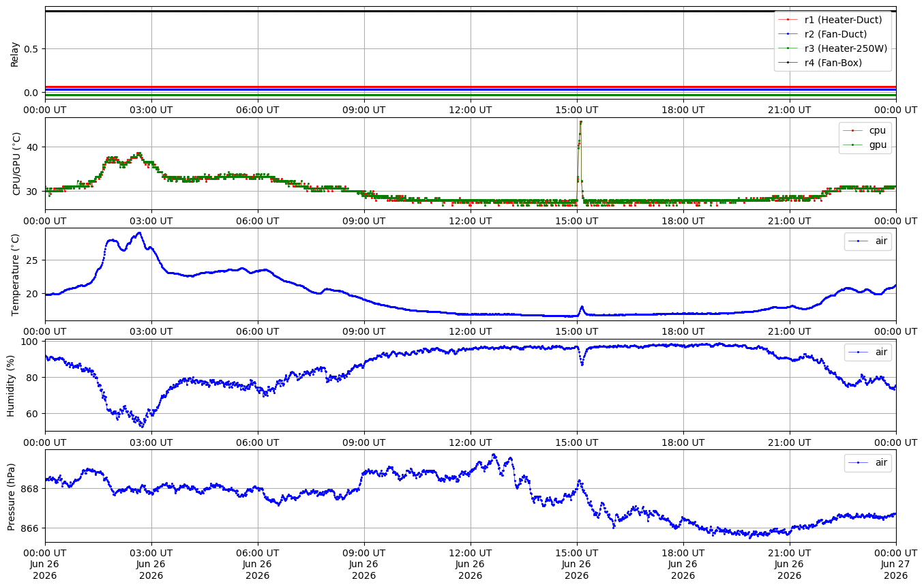Click 18:00 UT under the Temperature plot
This screenshot has height=587, width=924.
[683, 331]
